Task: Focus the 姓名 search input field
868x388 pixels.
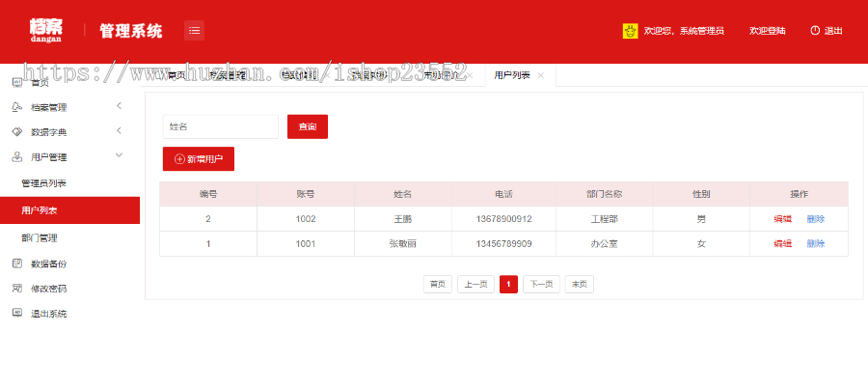Action: pyautogui.click(x=220, y=126)
